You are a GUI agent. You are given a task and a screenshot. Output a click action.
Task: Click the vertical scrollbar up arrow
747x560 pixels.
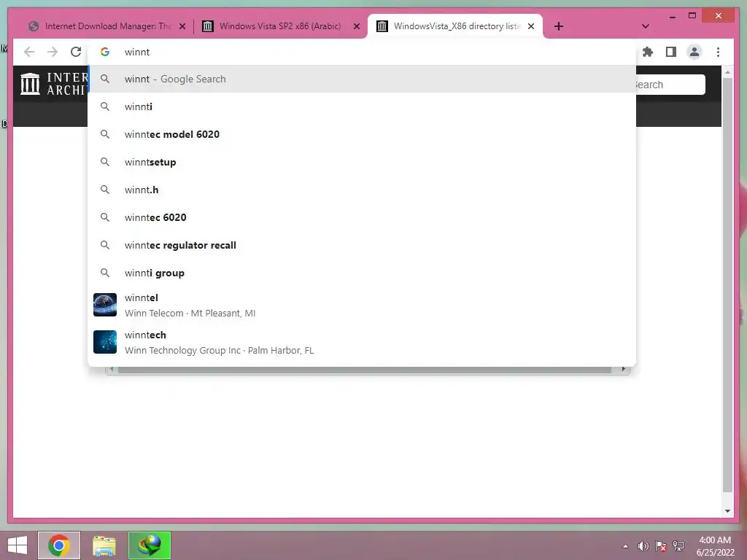pos(727,72)
